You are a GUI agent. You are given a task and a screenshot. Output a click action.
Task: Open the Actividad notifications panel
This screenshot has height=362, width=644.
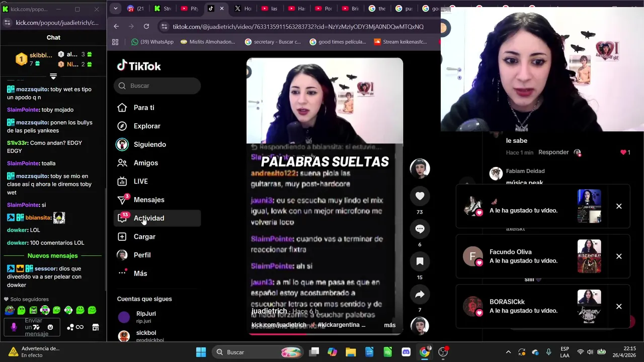(157, 218)
